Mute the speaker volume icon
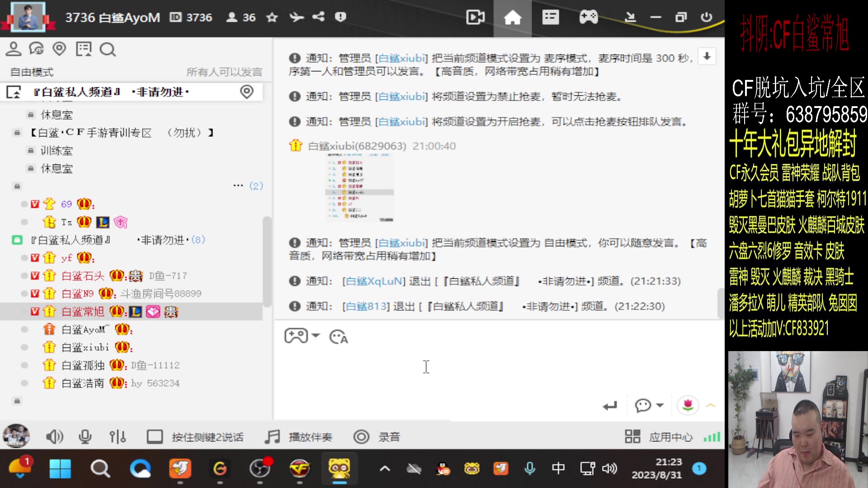This screenshot has height=488, width=868. [54, 436]
